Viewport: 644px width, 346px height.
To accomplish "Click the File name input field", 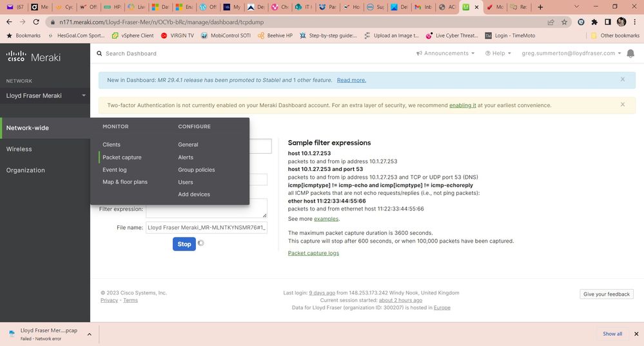I will tap(206, 227).
